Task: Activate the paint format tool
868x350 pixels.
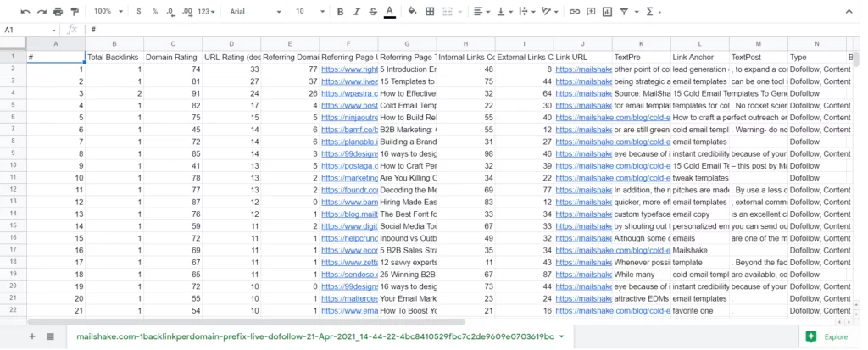Action: tap(75, 12)
